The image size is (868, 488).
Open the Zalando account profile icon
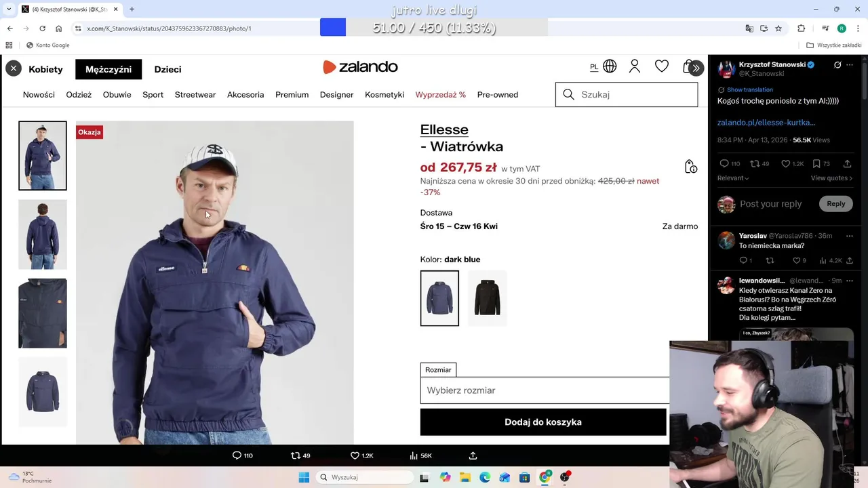click(x=635, y=66)
